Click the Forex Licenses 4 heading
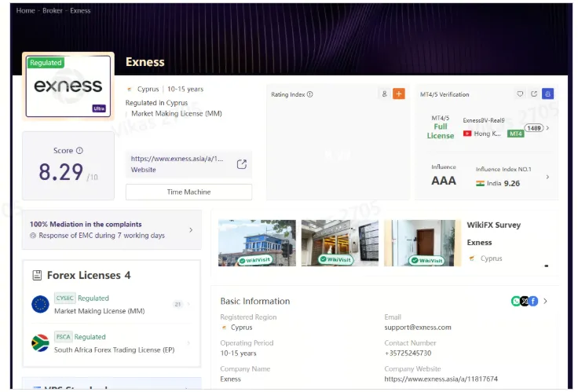The height and width of the screenshot is (392, 578). tap(89, 275)
